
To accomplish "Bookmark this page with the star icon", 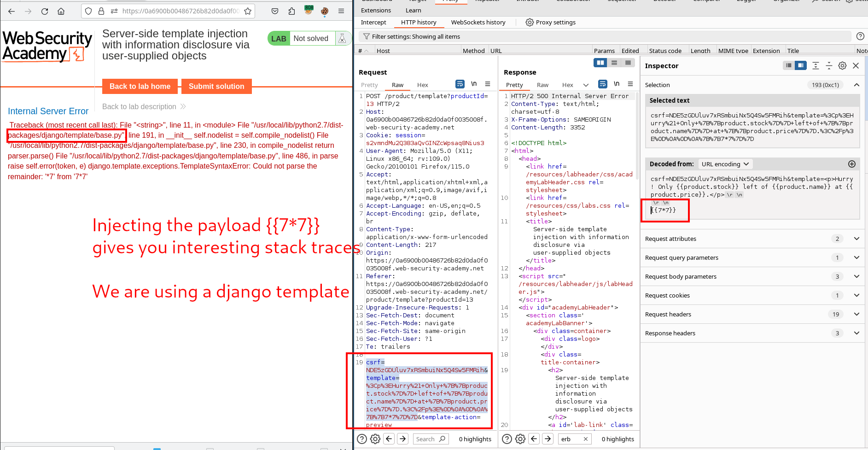I will tap(248, 11).
